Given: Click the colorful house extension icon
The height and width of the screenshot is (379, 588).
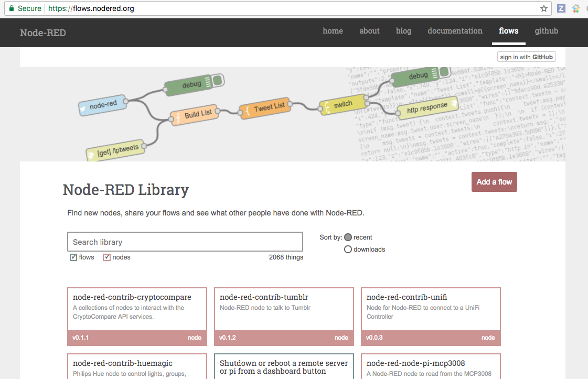Looking at the screenshot, I should pos(576,8).
